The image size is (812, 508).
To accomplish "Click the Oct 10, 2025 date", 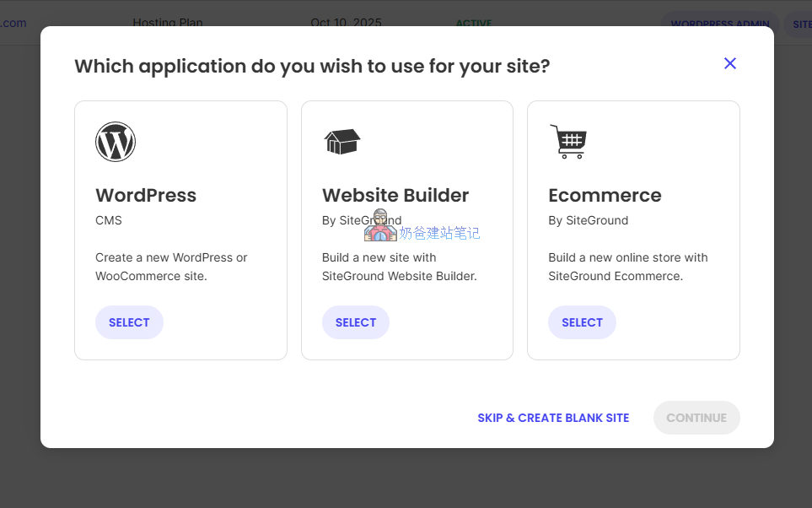I will 346,23.
